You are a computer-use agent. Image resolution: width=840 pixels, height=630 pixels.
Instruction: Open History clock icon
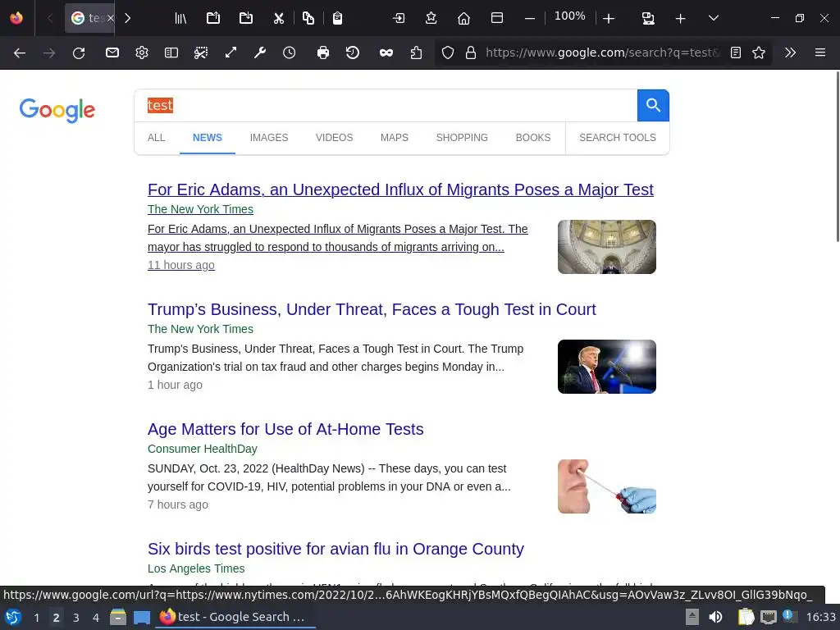290,52
